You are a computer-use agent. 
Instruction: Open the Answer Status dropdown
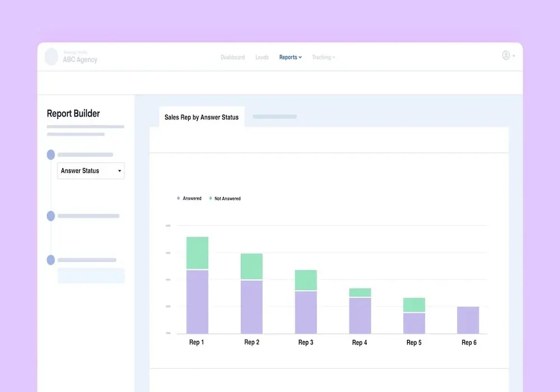91,171
